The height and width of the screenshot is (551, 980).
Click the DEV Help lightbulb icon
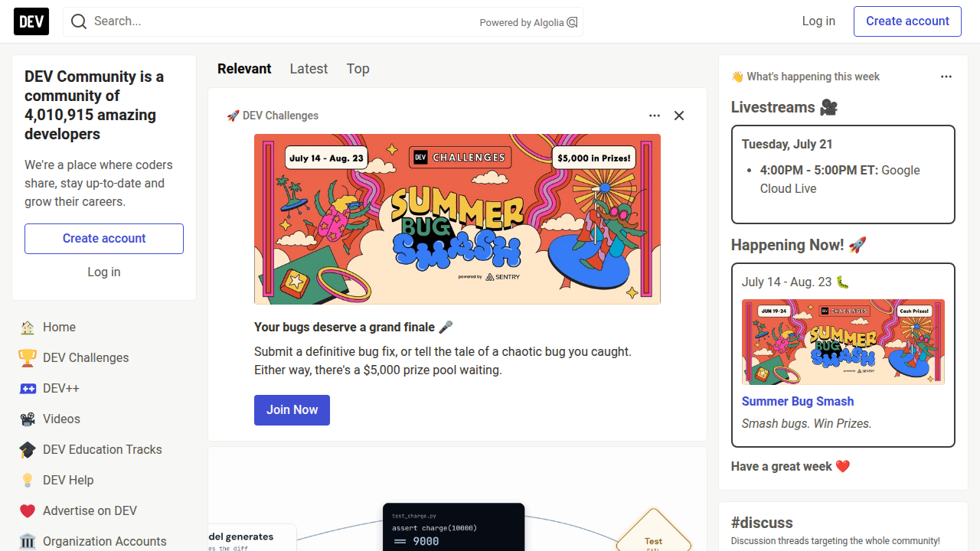tap(28, 481)
